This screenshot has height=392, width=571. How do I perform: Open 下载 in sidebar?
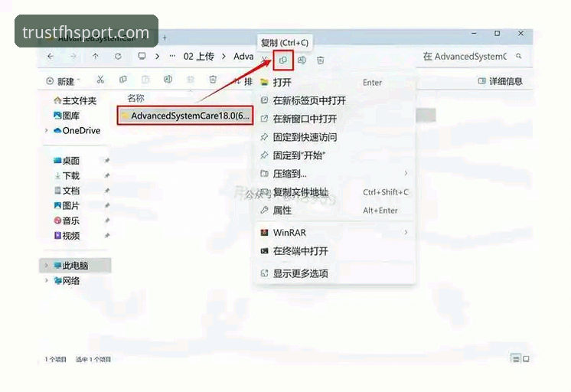click(67, 175)
